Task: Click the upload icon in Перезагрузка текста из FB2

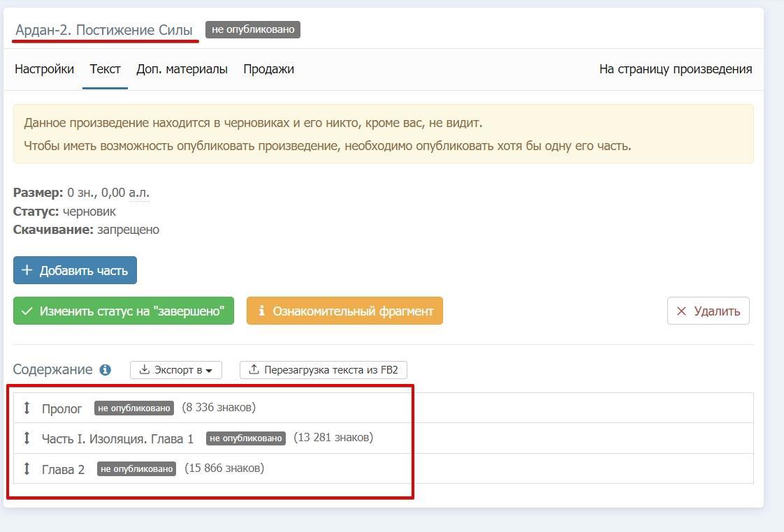Action: click(254, 370)
